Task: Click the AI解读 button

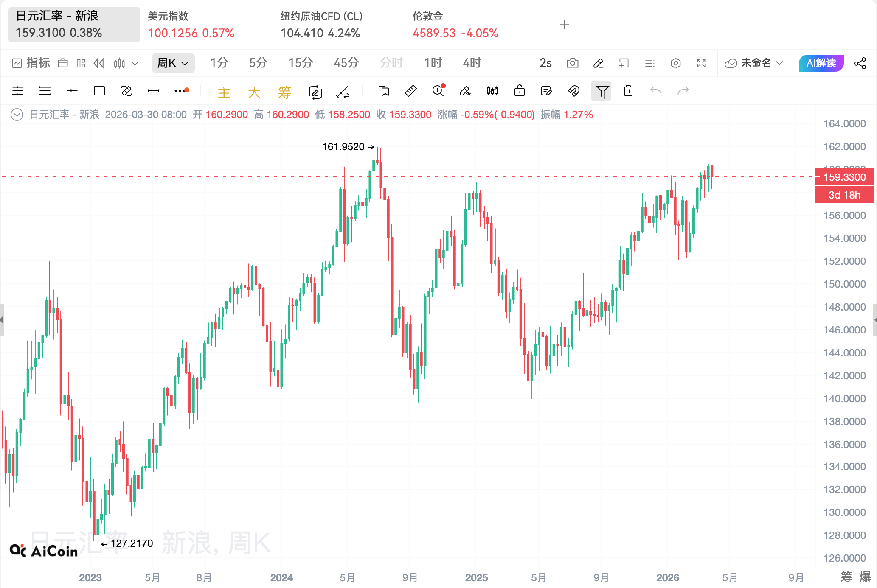Action: pos(821,63)
